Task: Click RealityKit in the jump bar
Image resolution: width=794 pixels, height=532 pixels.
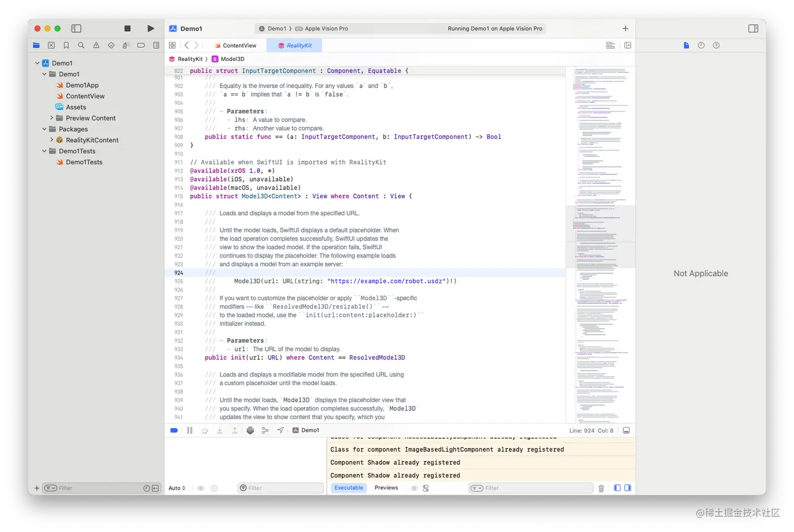Action: coord(186,59)
